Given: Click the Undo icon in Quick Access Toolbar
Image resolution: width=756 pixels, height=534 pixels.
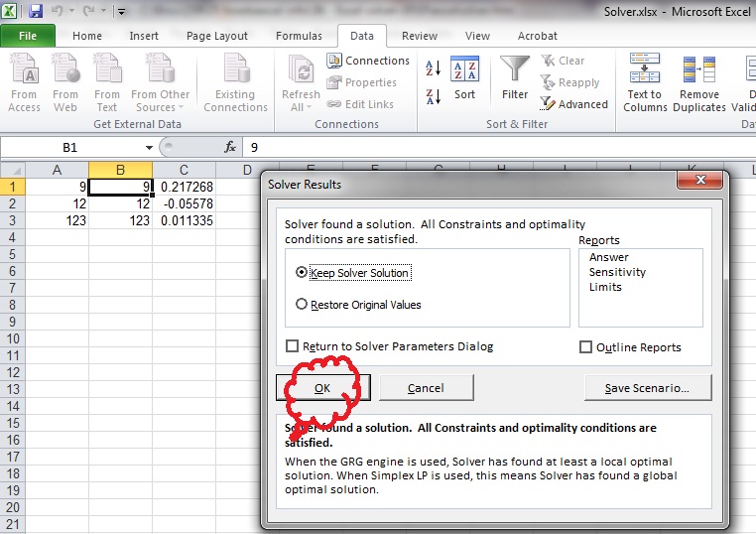Looking at the screenshot, I should pyautogui.click(x=57, y=11).
